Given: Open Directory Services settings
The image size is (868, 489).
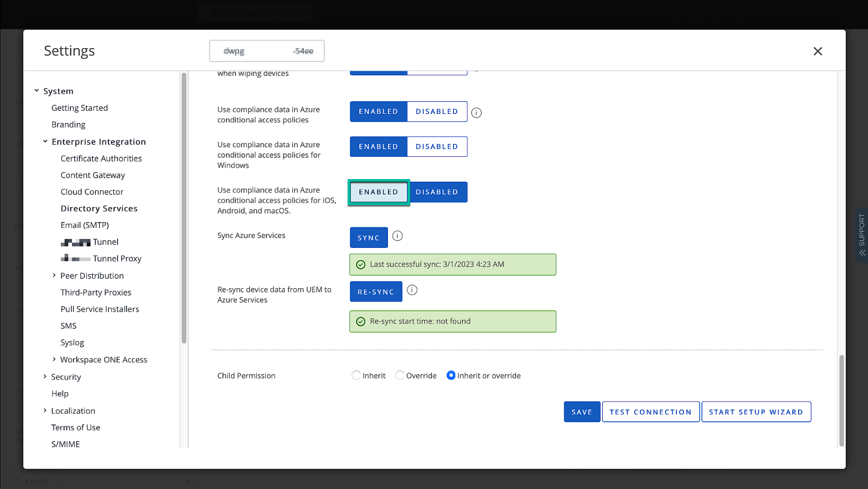Looking at the screenshot, I should (x=99, y=209).
